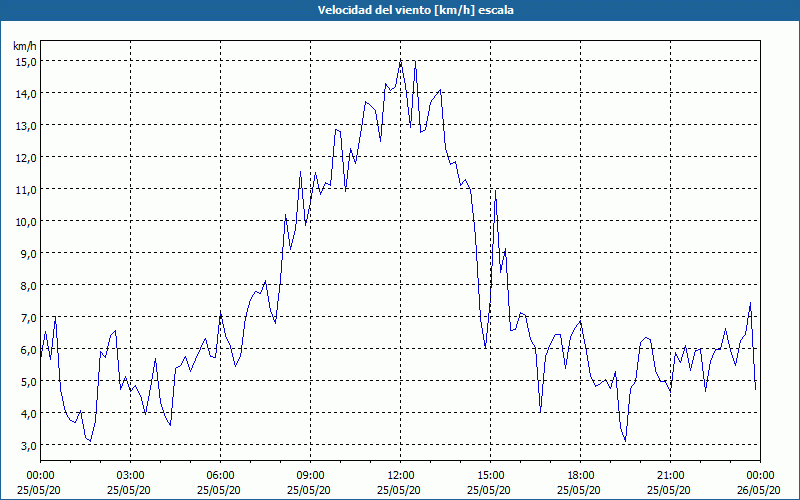Click the 'km/h' unit label
The image size is (800, 500).
coord(25,47)
